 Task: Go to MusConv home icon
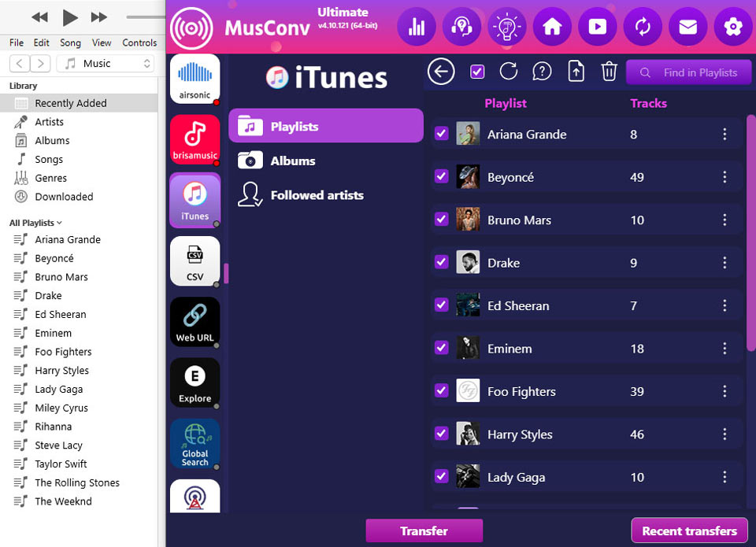pyautogui.click(x=552, y=27)
